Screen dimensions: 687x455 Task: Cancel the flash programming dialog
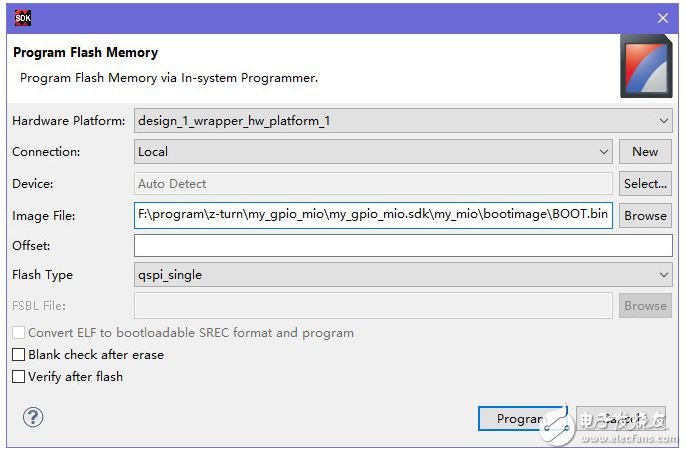point(621,419)
